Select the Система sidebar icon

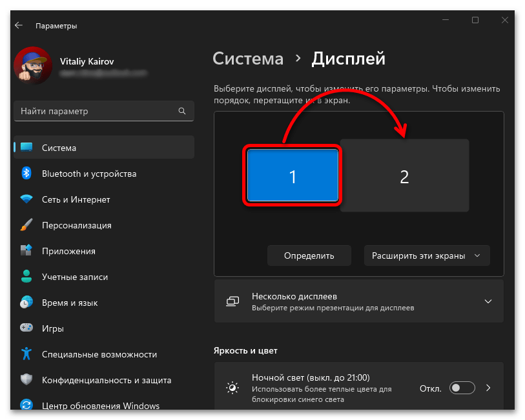(x=26, y=147)
